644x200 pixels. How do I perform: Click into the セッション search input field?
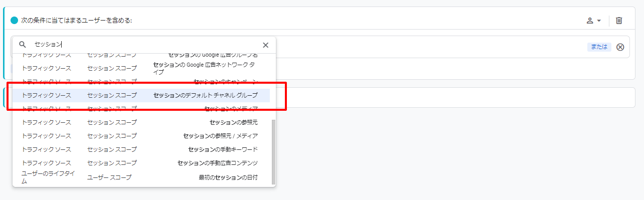click(145, 45)
